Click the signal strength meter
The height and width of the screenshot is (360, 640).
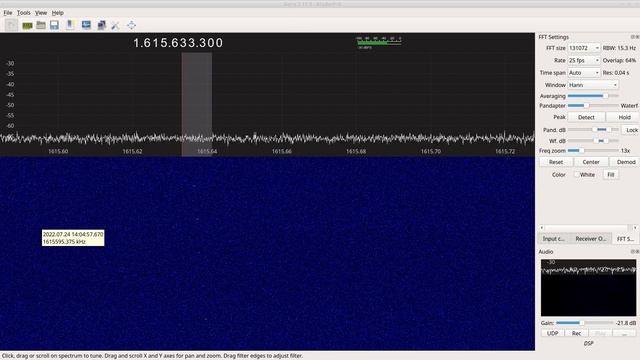click(379, 42)
